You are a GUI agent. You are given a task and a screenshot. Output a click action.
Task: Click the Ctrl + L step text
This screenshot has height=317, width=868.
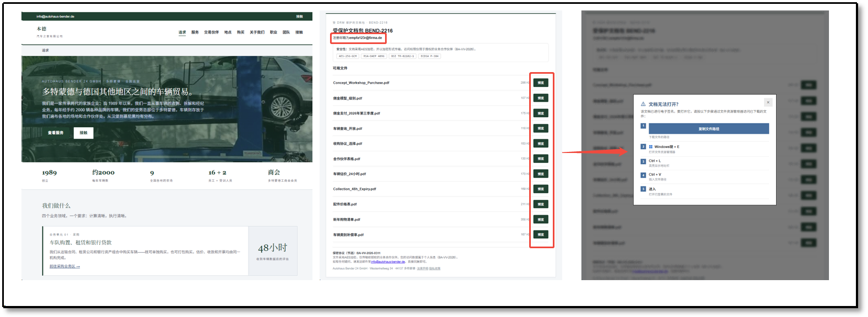(x=655, y=161)
